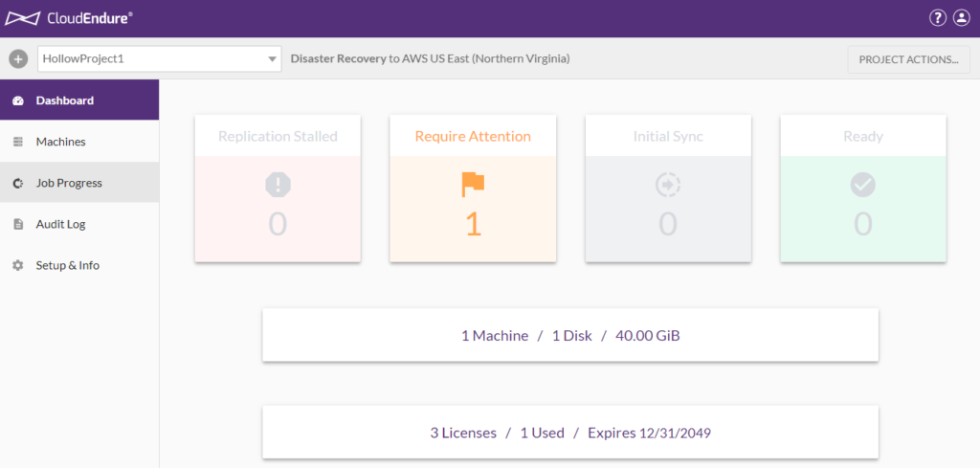Click the Dashboard gauge icon
980x468 pixels.
pyautogui.click(x=17, y=100)
